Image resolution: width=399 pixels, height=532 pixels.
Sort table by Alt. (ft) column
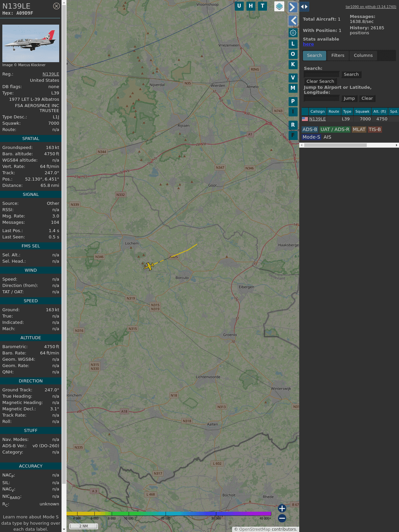(380, 111)
